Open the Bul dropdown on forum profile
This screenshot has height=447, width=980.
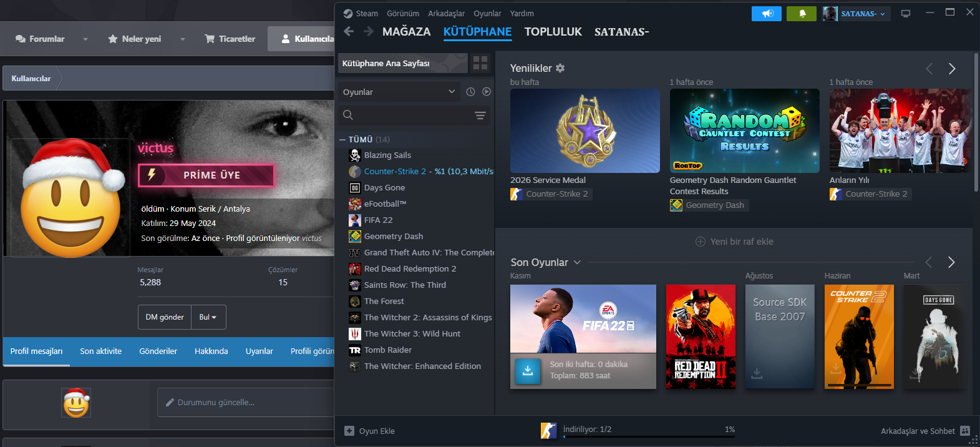(x=208, y=317)
